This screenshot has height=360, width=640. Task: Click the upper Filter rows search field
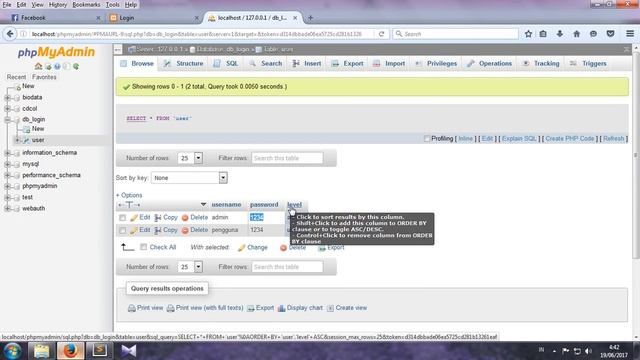coord(287,158)
